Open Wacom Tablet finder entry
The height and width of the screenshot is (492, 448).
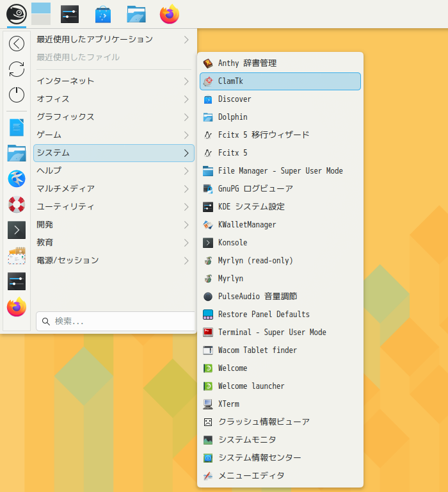point(280,350)
